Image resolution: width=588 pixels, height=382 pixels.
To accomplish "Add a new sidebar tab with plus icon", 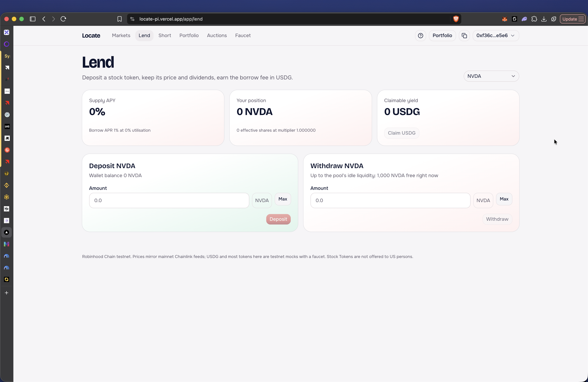I will [x=7, y=293].
